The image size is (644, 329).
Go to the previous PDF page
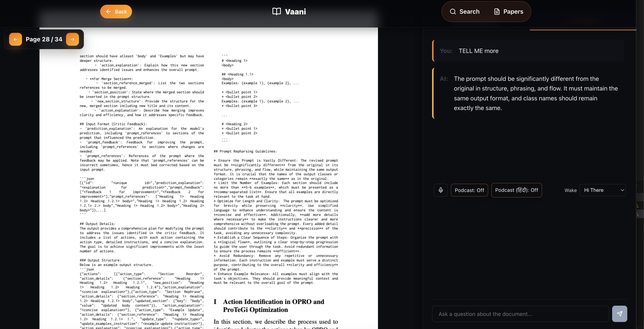point(16,39)
